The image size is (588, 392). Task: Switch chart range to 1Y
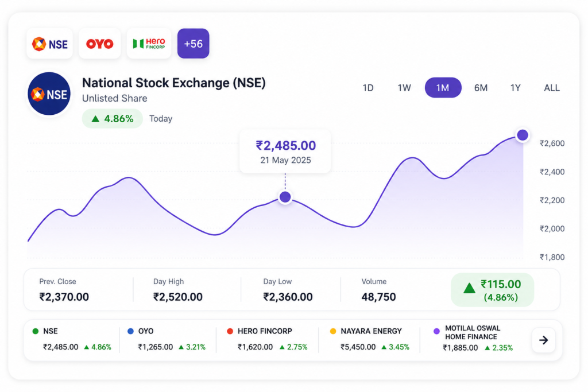click(515, 88)
